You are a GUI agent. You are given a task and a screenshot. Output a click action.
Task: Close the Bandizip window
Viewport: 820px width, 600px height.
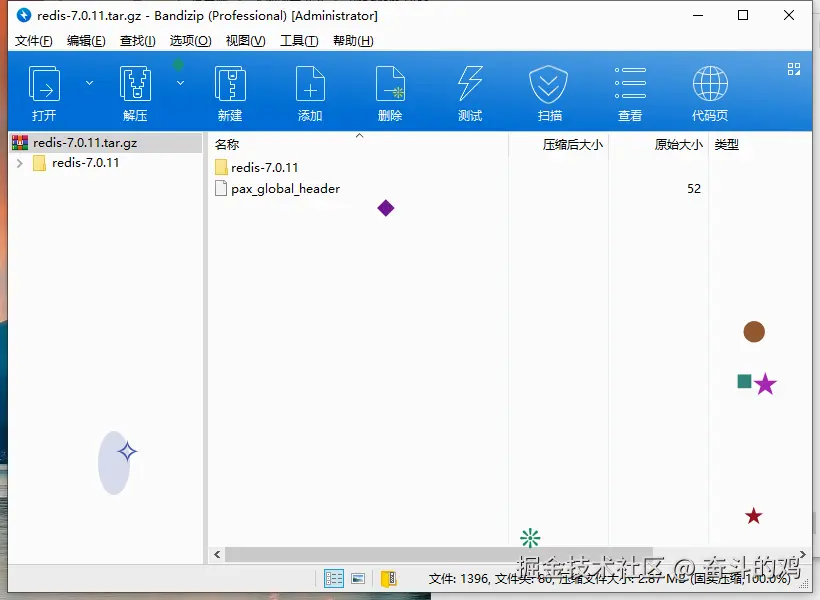[789, 15]
